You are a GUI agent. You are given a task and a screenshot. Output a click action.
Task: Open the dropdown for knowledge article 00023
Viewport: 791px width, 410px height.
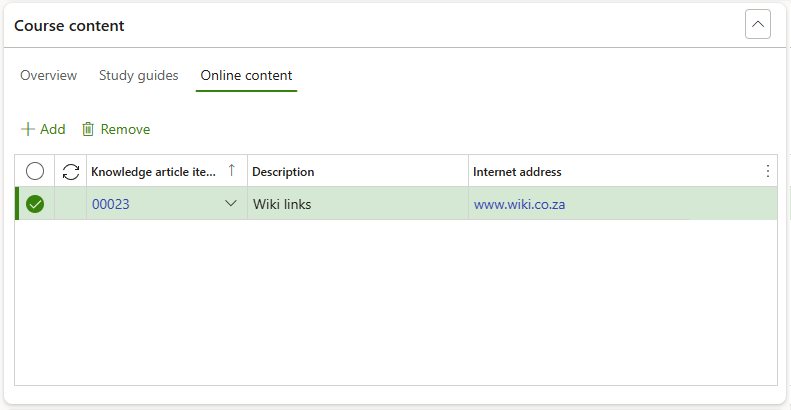231,204
